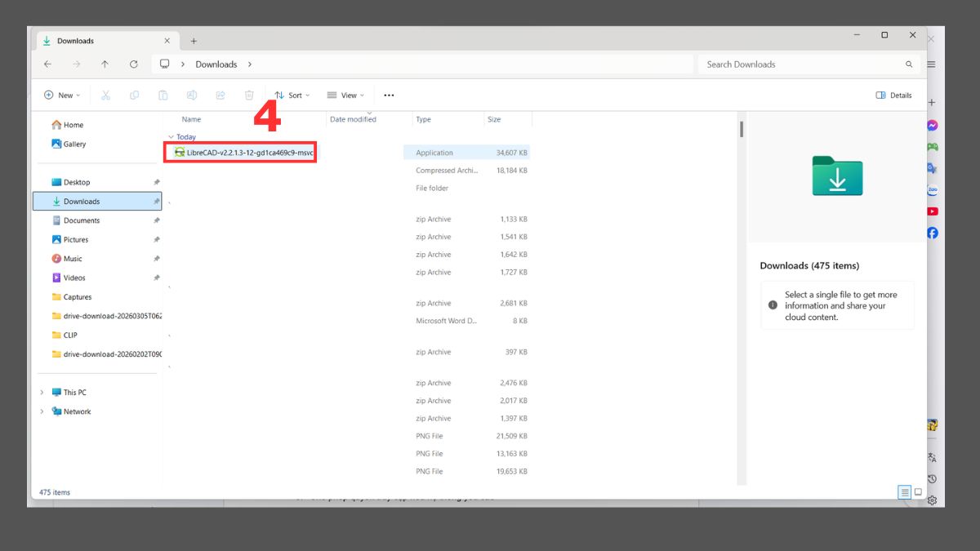Select the LibreCAD installer file
The height and width of the screenshot is (551, 980).
[240, 153]
